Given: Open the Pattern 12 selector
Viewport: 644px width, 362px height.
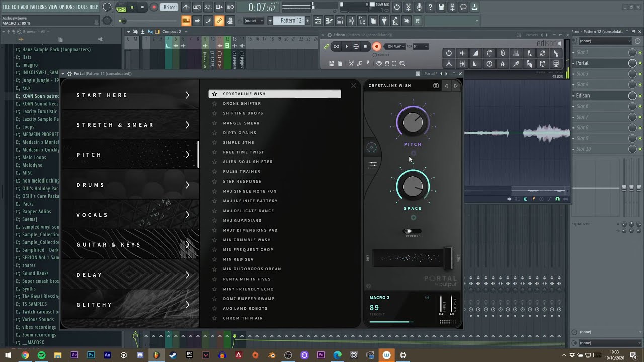Looking at the screenshot, I should coord(291,21).
